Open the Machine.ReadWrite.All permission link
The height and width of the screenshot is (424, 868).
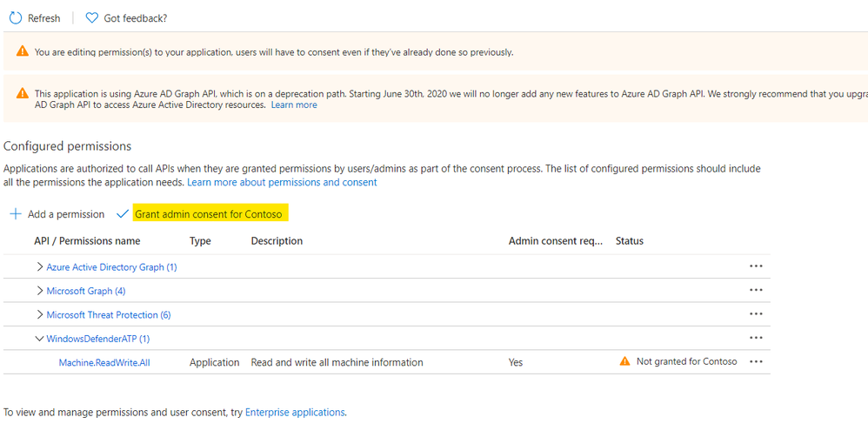pyautogui.click(x=104, y=362)
